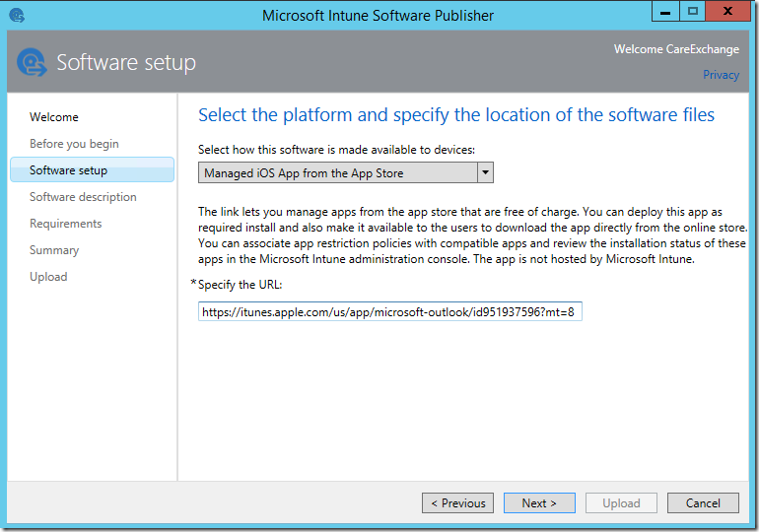Click the Privacy link
This screenshot has width=759, height=532.
pos(721,75)
